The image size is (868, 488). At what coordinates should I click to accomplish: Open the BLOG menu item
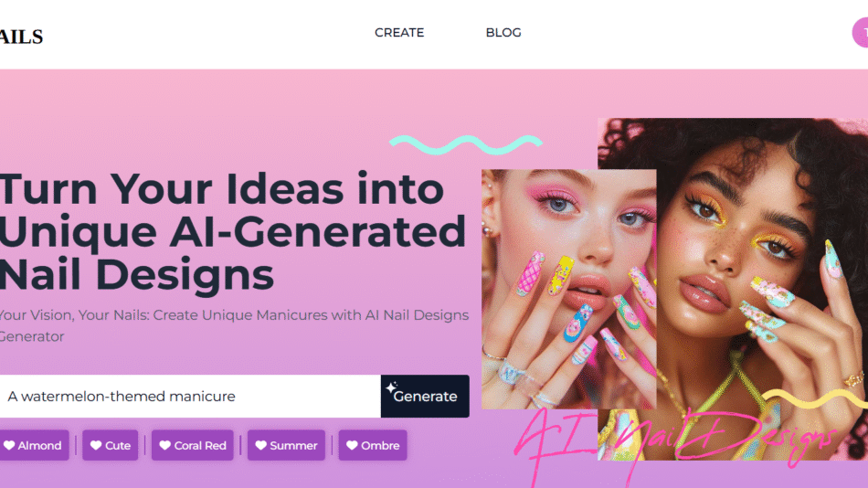pos(503,33)
